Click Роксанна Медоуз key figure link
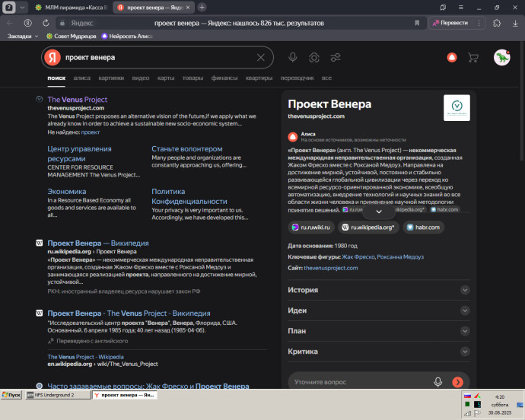 (400, 257)
